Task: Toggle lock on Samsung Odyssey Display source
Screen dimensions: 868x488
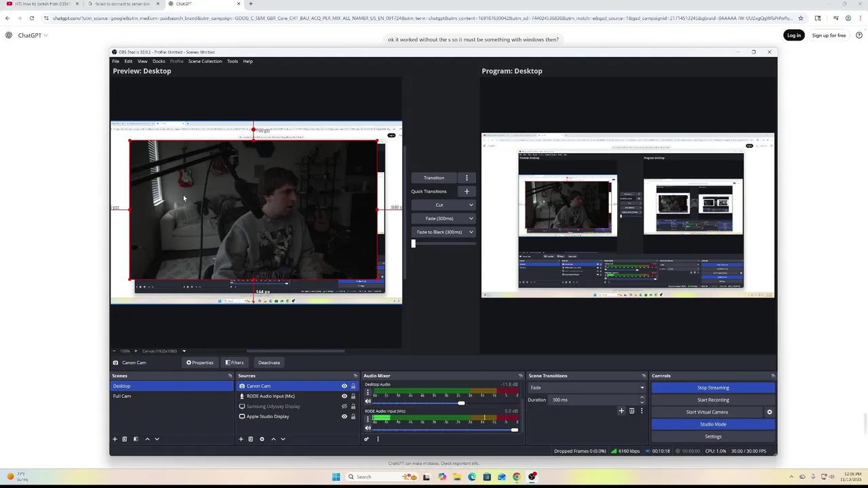Action: click(x=353, y=407)
